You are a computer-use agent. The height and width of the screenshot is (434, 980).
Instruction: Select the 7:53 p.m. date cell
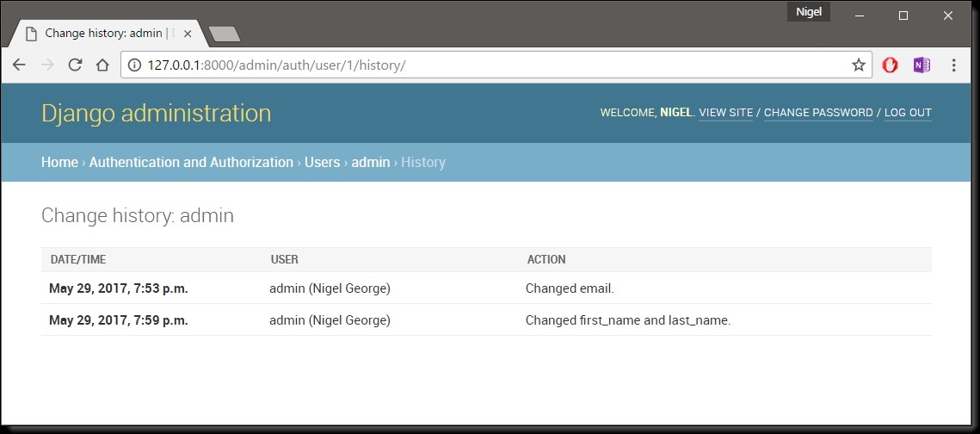point(119,288)
